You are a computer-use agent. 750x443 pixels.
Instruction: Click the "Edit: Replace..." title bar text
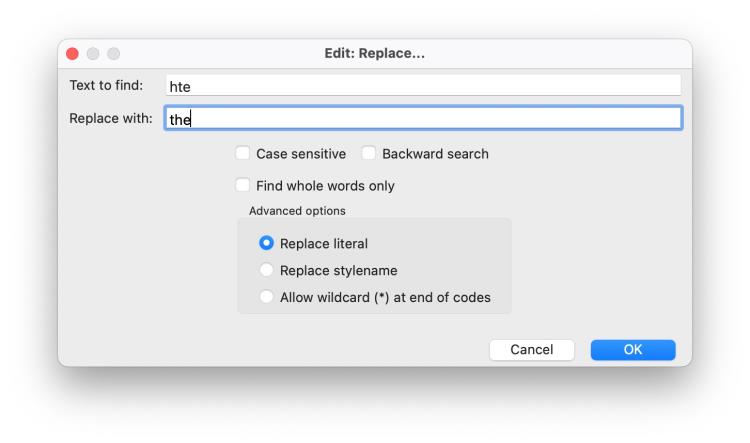375,53
